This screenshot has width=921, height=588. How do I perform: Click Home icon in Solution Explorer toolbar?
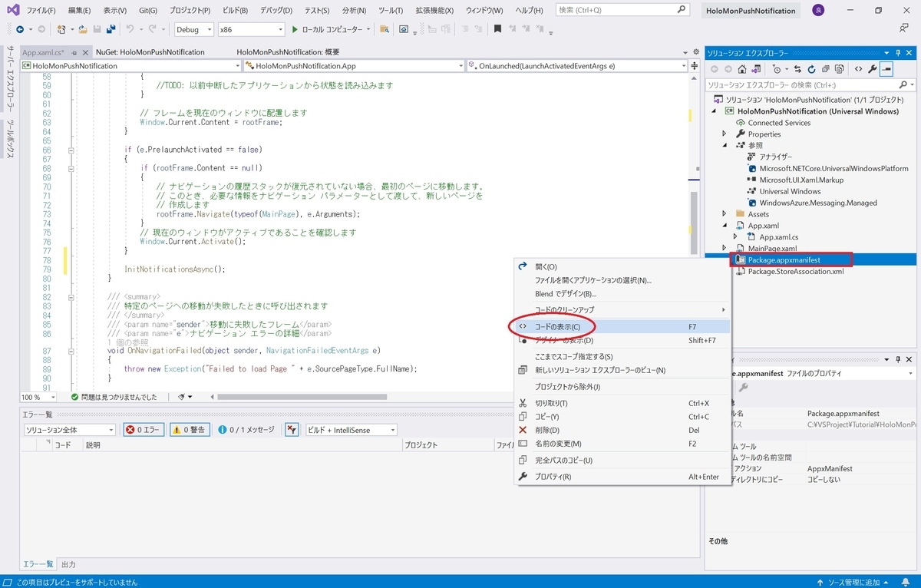(x=742, y=69)
